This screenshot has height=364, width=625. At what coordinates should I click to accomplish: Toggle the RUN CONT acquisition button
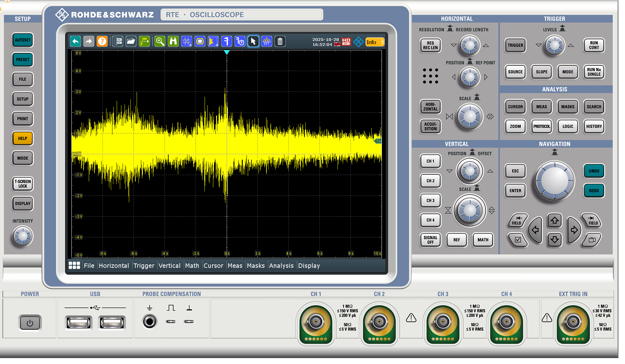tap(593, 45)
